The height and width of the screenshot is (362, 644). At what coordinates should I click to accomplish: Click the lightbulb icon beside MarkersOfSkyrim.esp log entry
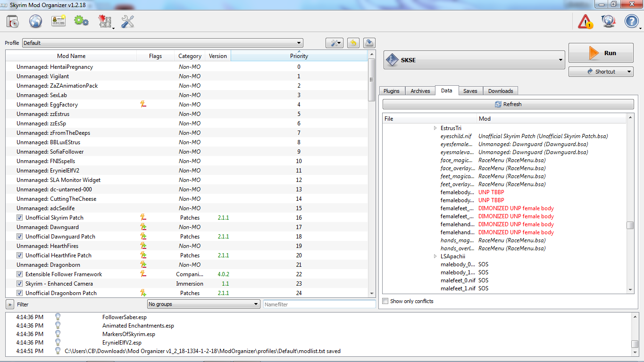[58, 334]
